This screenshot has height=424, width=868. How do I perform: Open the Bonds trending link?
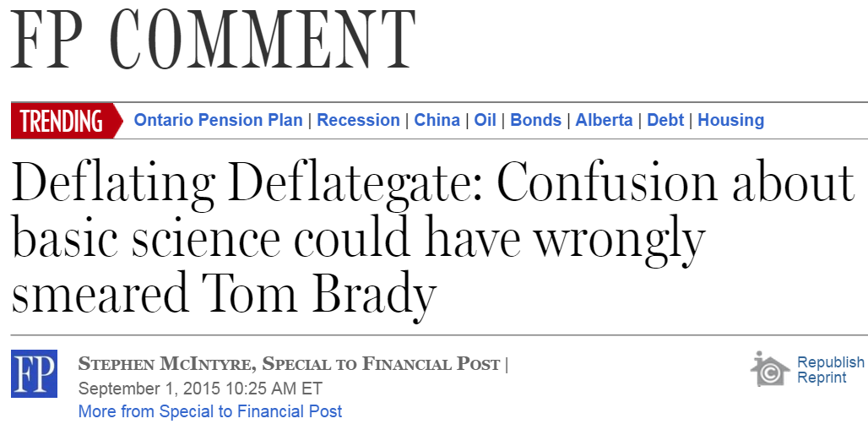535,120
